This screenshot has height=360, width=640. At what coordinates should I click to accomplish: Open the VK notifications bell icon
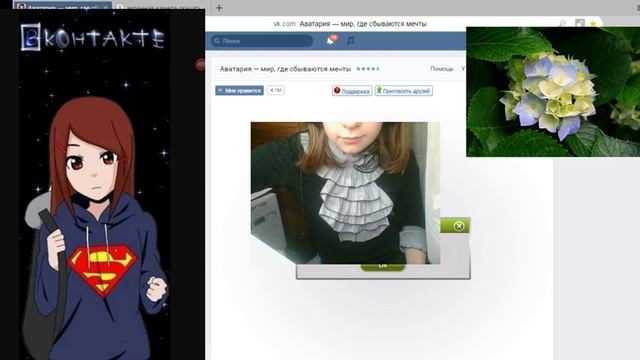[x=331, y=41]
